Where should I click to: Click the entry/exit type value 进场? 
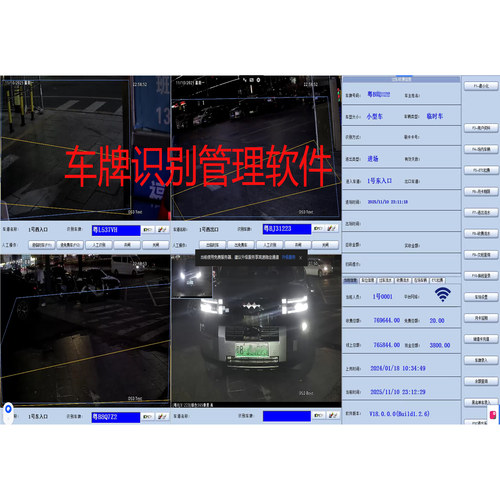tap(373, 159)
